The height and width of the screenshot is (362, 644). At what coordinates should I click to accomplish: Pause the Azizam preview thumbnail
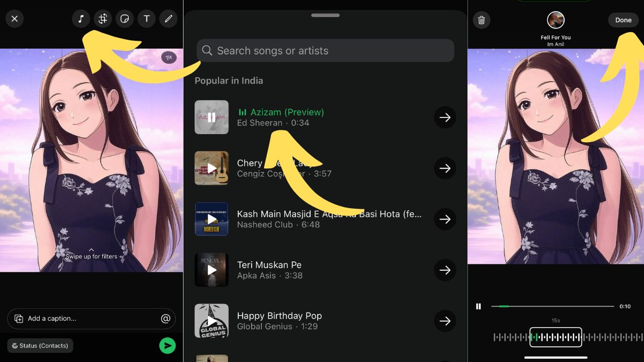click(x=211, y=117)
